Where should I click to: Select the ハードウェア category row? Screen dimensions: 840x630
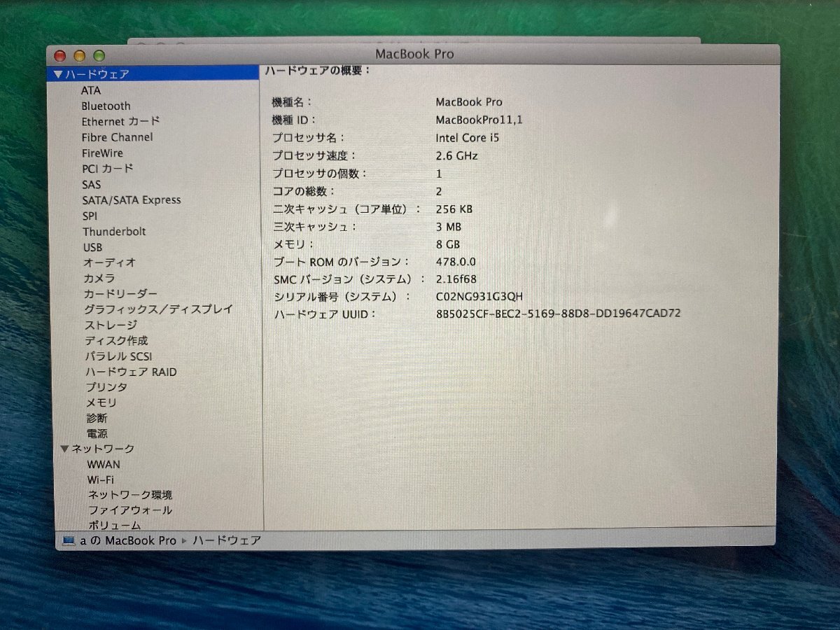pos(153,73)
